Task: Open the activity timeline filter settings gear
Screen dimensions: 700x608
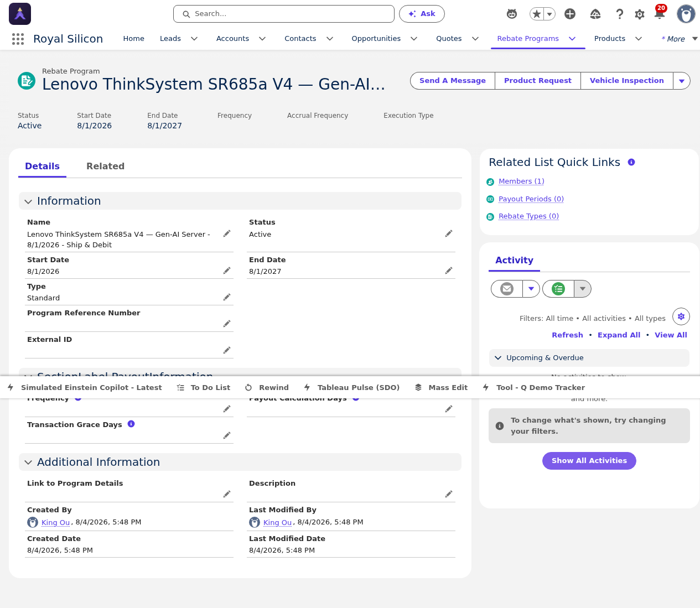Action: point(681,316)
